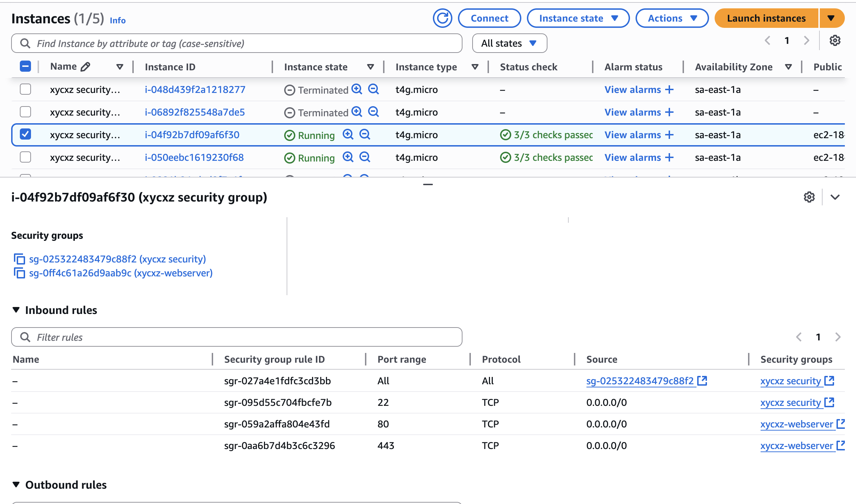This screenshot has width=856, height=504.
Task: Open details panel settings gear
Action: [x=809, y=197]
